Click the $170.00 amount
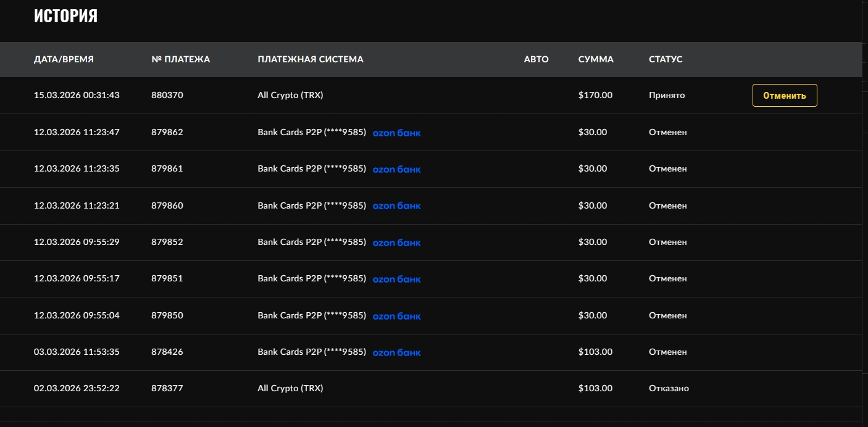 [x=595, y=96]
